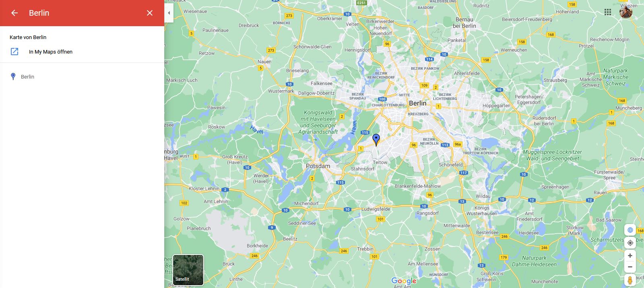Click the blue pin icon next to Berlin entry

[13, 77]
